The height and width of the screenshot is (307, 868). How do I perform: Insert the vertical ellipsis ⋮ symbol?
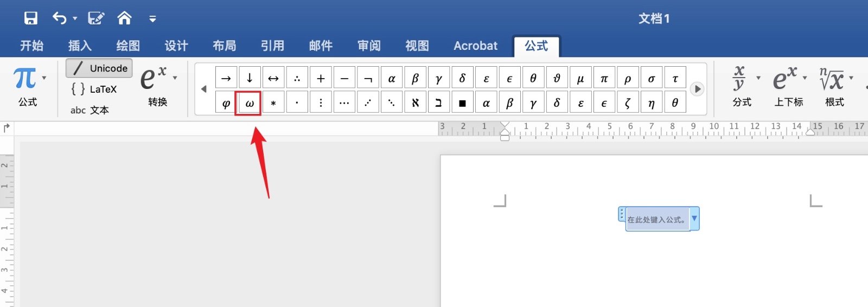click(321, 103)
